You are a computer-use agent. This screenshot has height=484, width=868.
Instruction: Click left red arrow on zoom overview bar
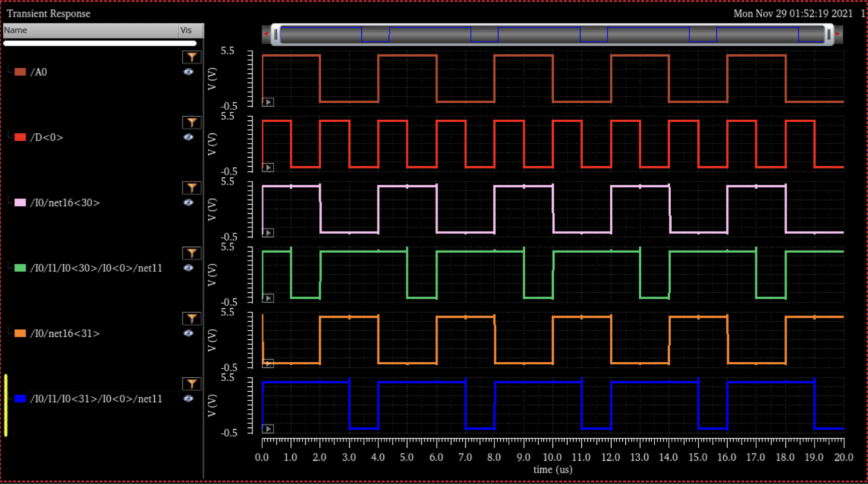[266, 34]
